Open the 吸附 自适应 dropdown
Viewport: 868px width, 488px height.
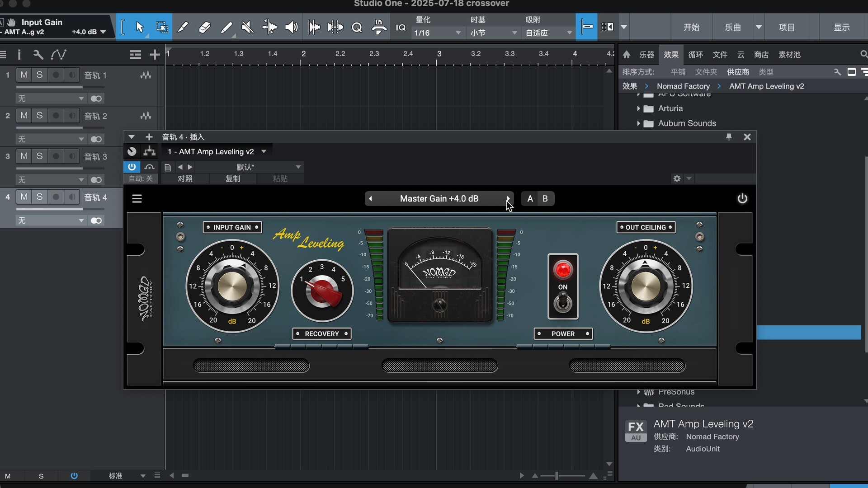tap(548, 33)
